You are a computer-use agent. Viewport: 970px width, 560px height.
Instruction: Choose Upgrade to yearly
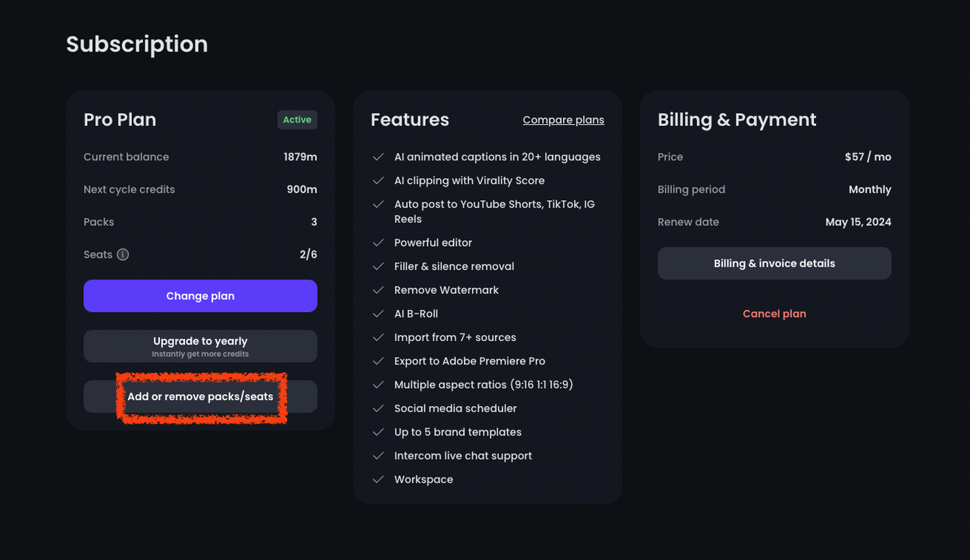200,346
